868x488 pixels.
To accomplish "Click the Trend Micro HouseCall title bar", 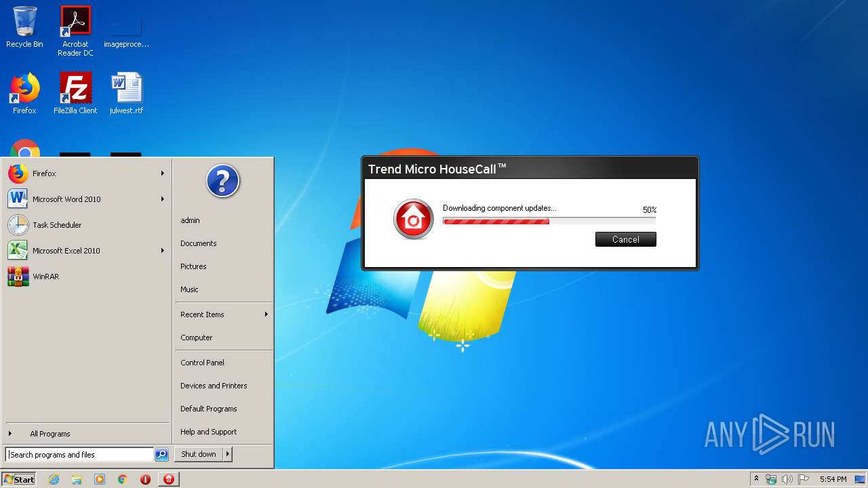I will [x=530, y=169].
